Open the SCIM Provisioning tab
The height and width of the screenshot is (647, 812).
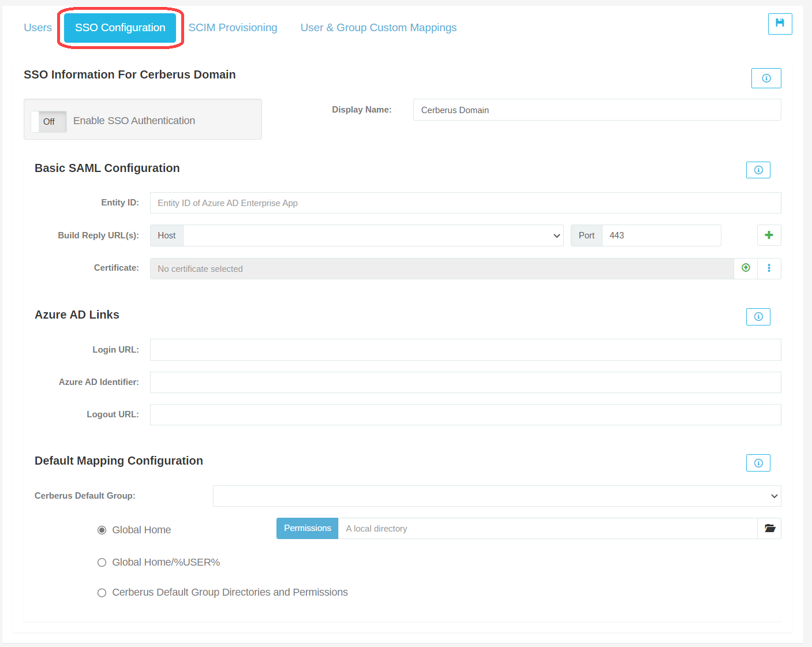233,27
